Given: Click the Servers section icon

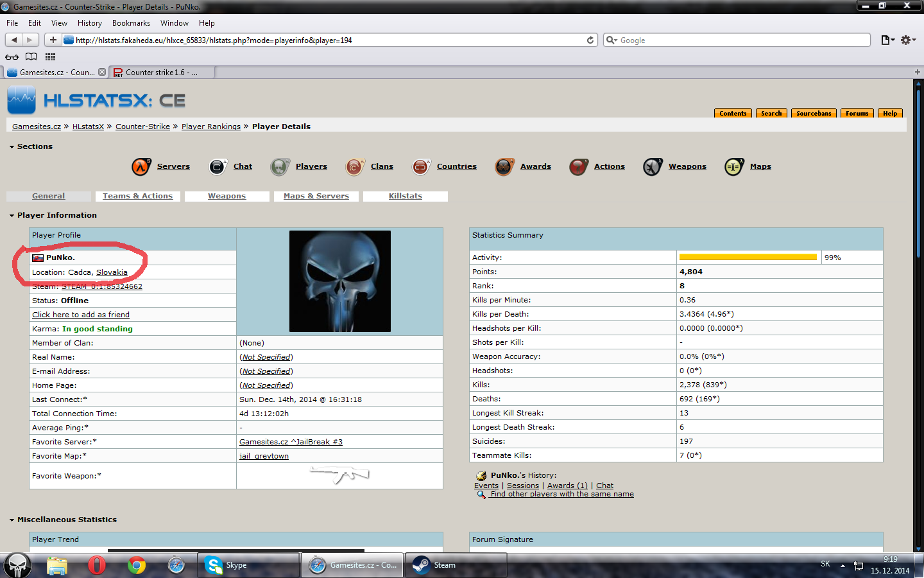Looking at the screenshot, I should [x=141, y=167].
